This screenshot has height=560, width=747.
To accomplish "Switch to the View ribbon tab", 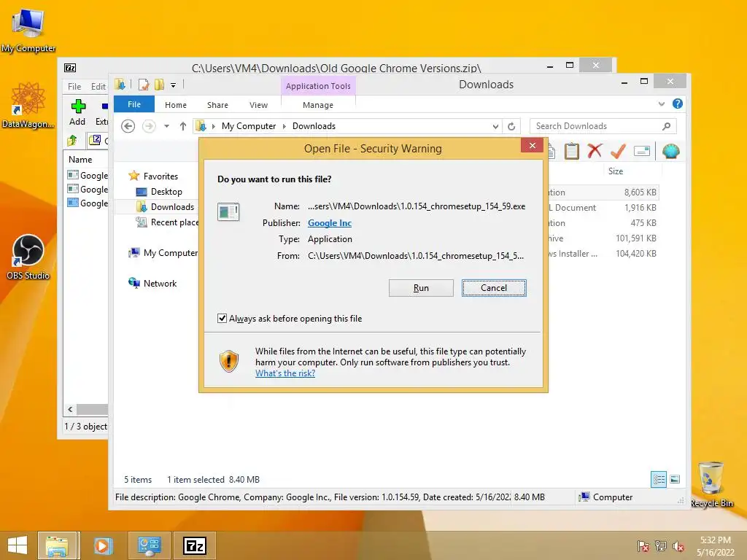I will coord(258,105).
